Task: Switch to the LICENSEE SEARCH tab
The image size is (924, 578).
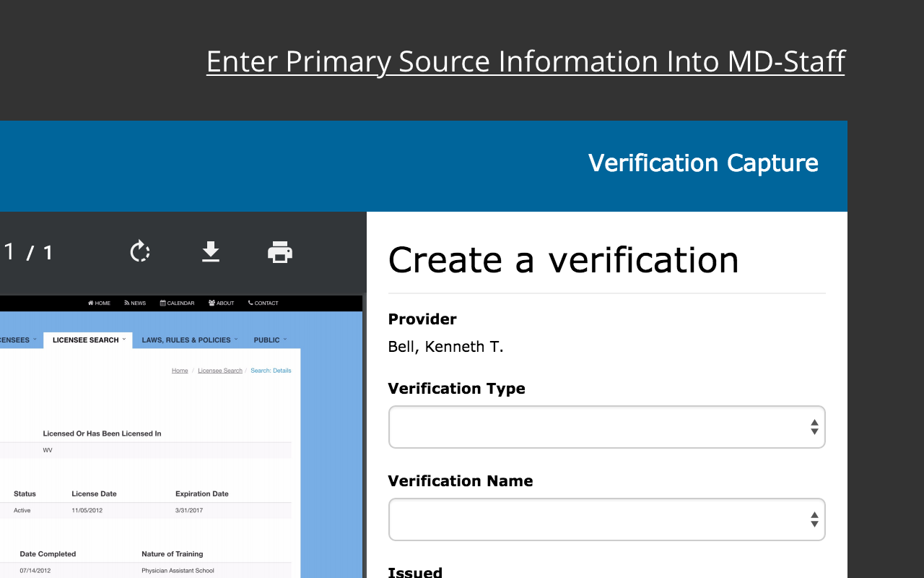Action: [87, 340]
